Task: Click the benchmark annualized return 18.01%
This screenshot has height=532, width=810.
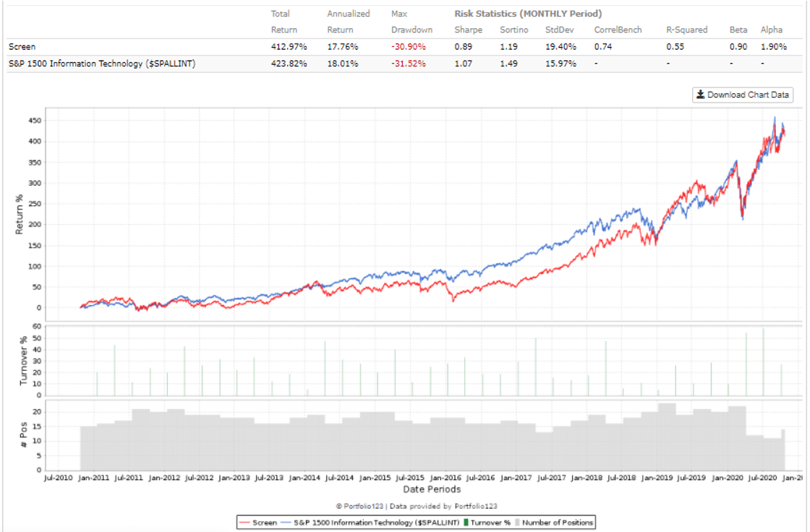Action: pyautogui.click(x=343, y=64)
